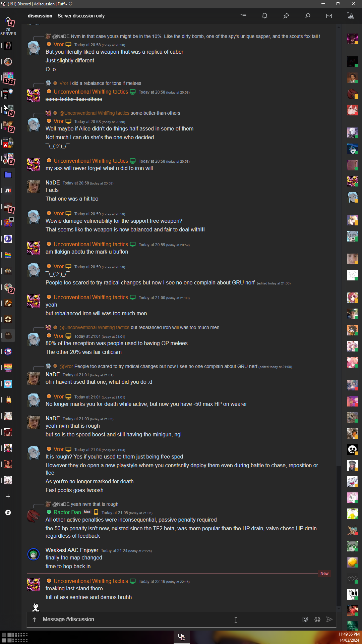Image resolution: width=362 pixels, height=644 pixels.
Task: Open Raptor Dan's user profile name
Action: coord(67,512)
